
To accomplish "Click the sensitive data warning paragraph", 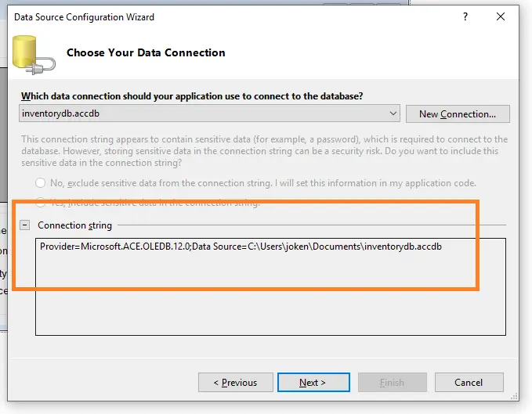I will pyautogui.click(x=264, y=151).
